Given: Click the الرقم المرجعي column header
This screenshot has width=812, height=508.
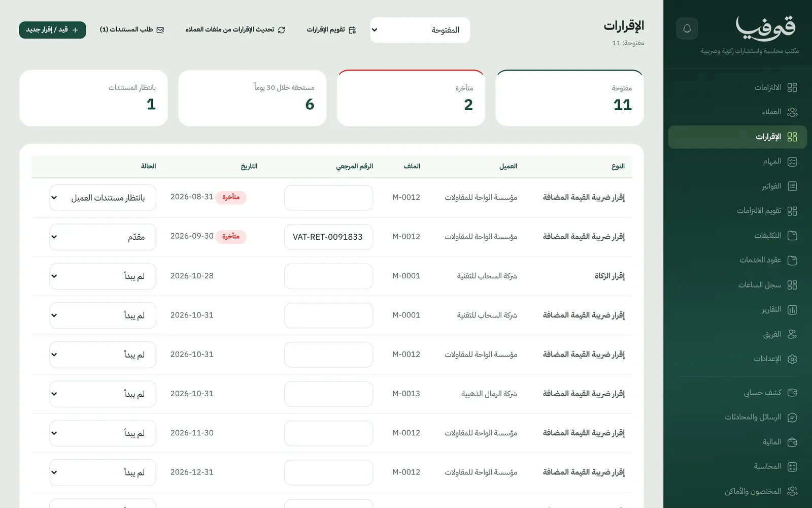Looking at the screenshot, I should point(354,166).
